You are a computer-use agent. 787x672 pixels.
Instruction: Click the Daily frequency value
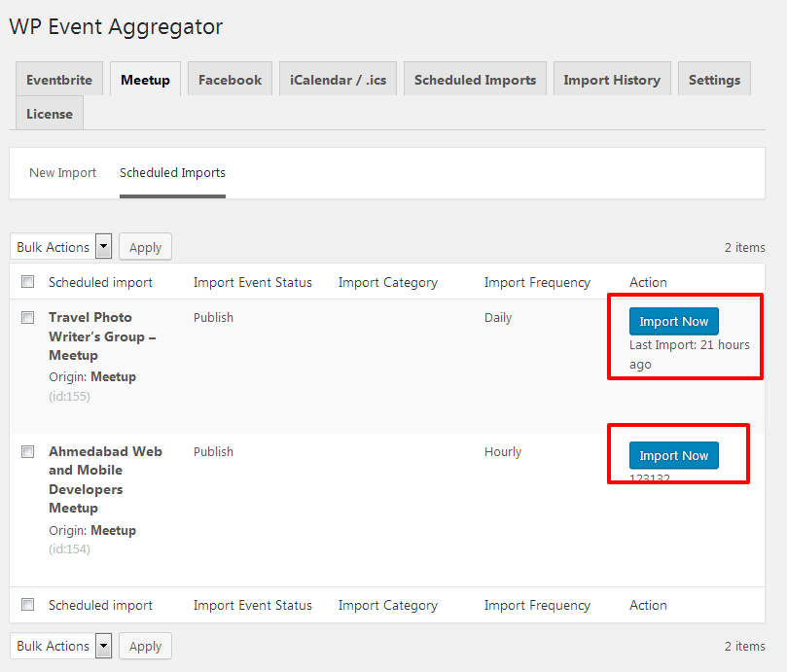point(498,318)
